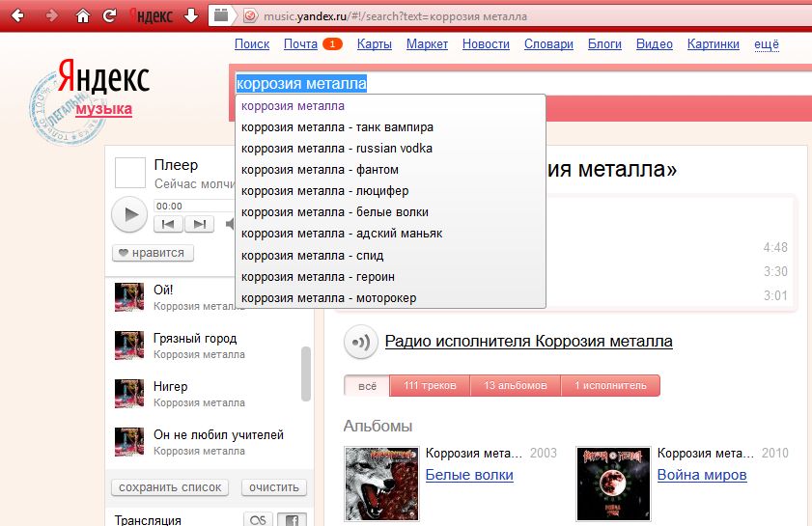Image resolution: width=812 pixels, height=526 pixels.
Task: Open the «13 альбомов» tab
Action: coord(516,386)
